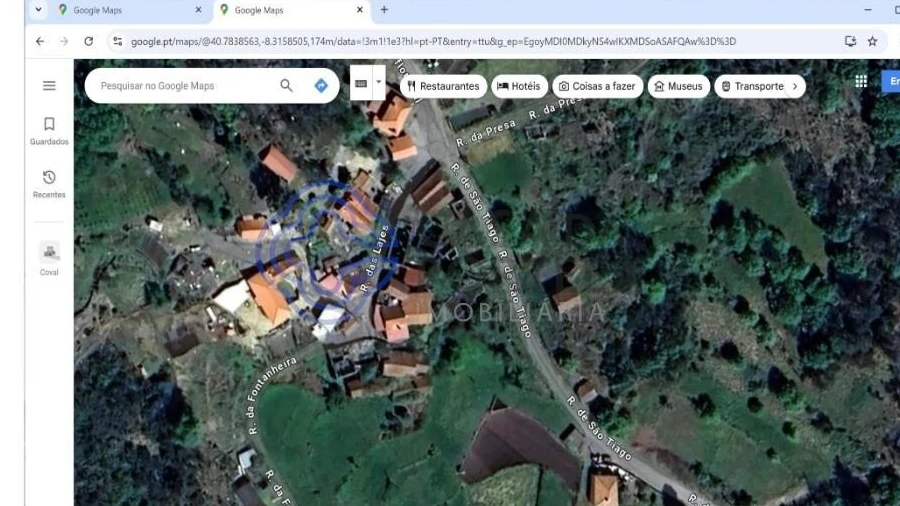Open the Google Maps hamburger menu
The image size is (900, 506).
coord(49,86)
